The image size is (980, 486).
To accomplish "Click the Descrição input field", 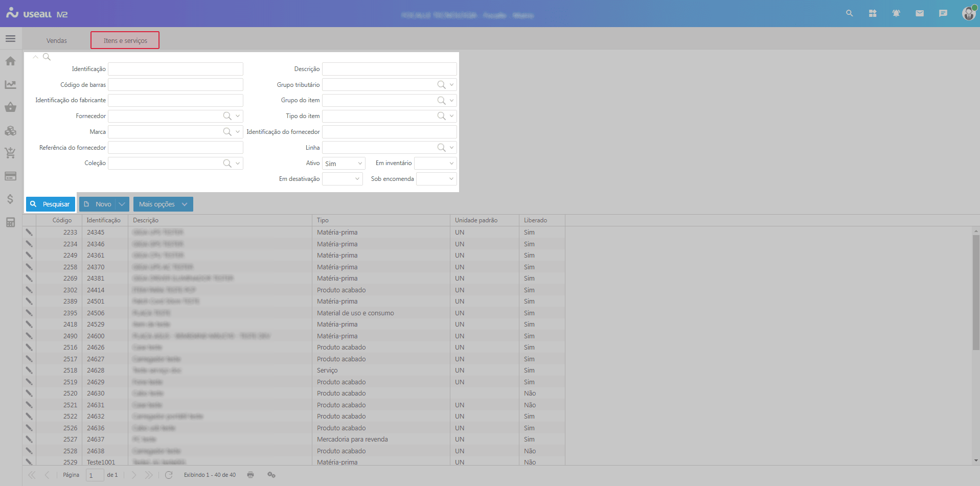I will (389, 69).
